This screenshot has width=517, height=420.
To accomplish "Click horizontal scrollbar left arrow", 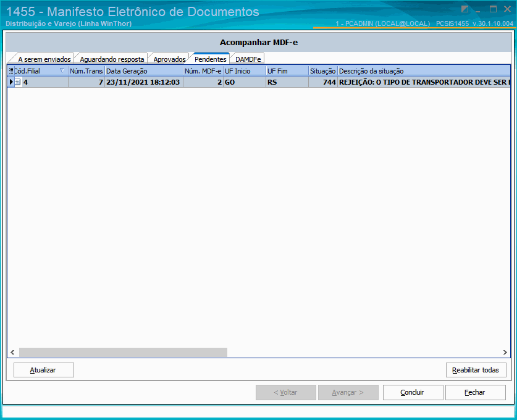I will click(12, 352).
